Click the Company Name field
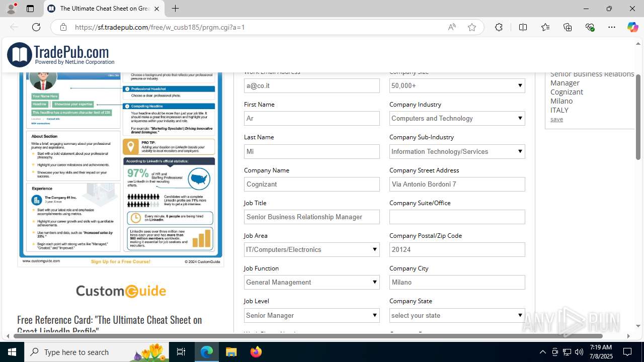Screen dimensions: 644x362 pos(311,184)
